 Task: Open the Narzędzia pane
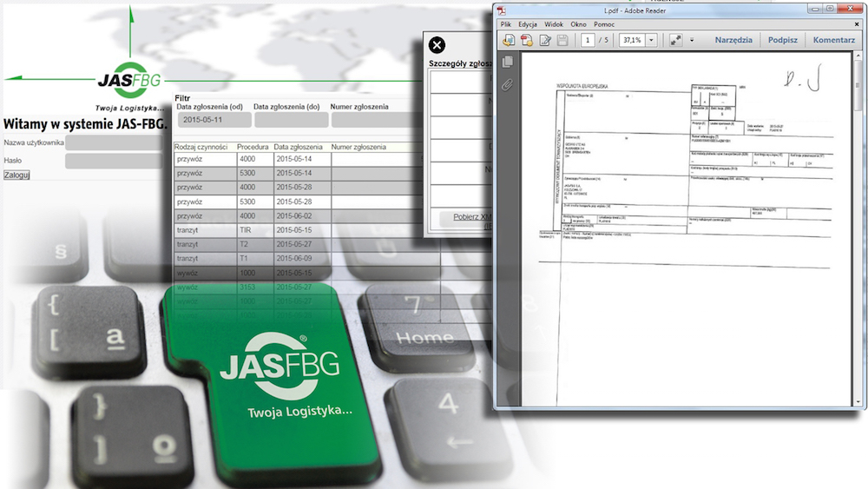pyautogui.click(x=733, y=40)
